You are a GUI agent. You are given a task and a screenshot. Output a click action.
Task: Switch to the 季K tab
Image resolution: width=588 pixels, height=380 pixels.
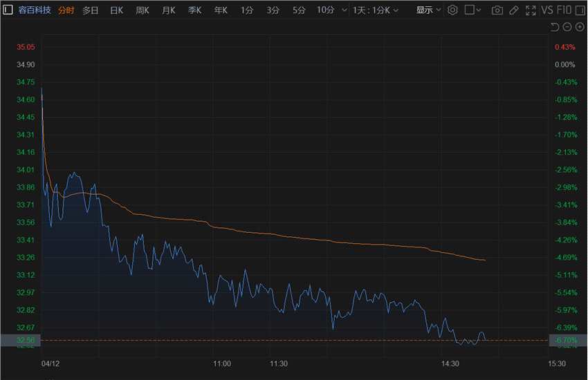click(194, 10)
